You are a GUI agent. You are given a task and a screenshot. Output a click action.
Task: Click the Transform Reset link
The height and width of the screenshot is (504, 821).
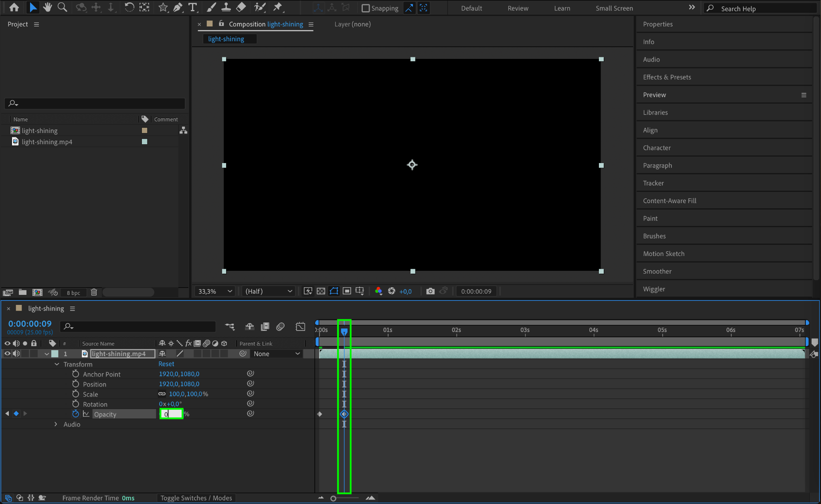coord(166,364)
